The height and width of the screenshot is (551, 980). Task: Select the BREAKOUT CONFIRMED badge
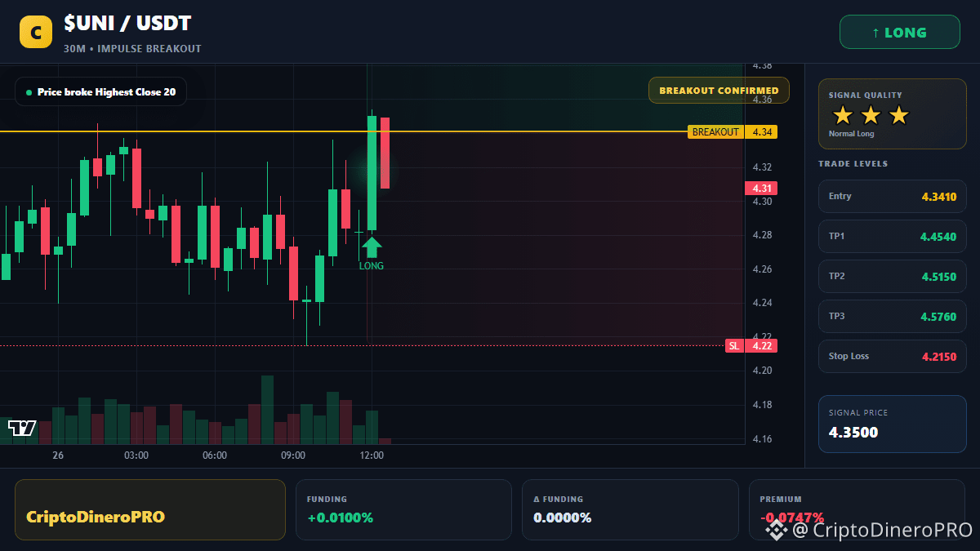click(x=719, y=91)
